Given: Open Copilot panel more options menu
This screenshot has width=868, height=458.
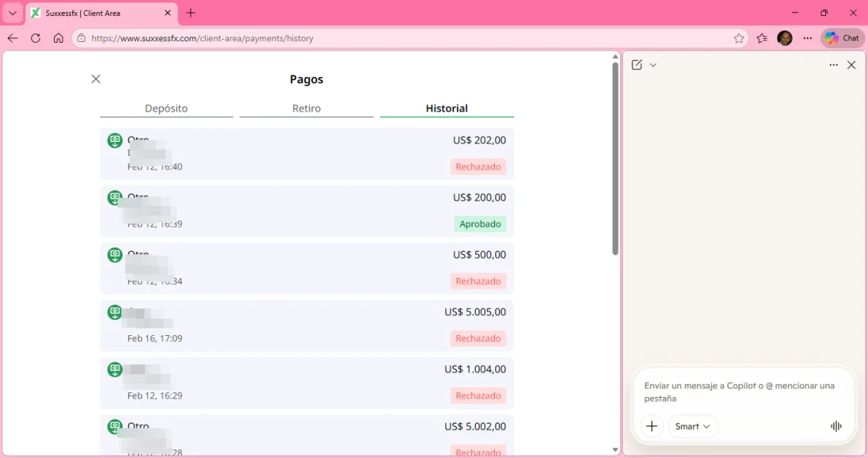Looking at the screenshot, I should point(833,65).
